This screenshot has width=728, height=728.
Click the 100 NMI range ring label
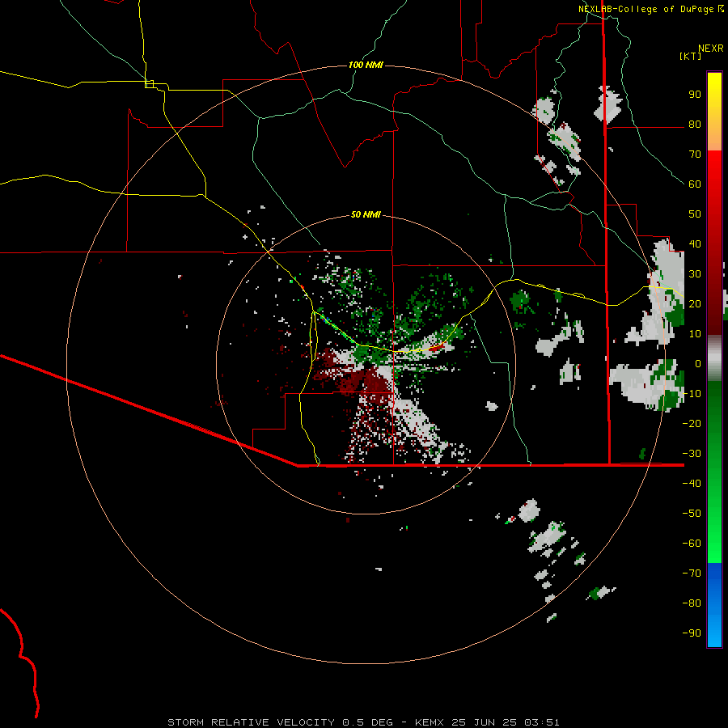pyautogui.click(x=366, y=65)
